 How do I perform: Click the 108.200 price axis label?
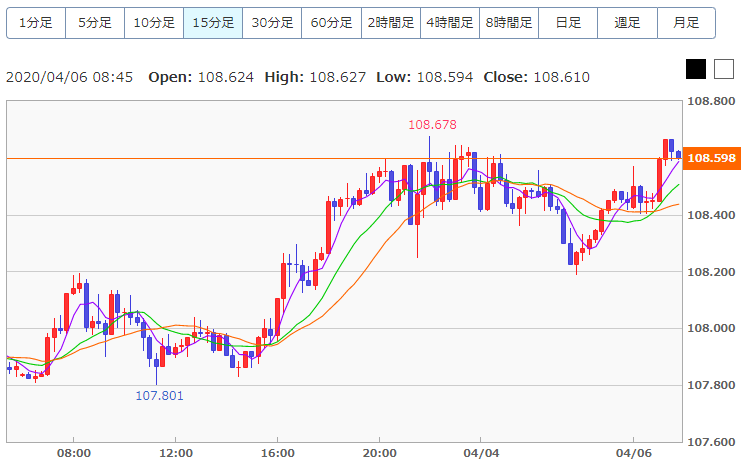coord(711,272)
